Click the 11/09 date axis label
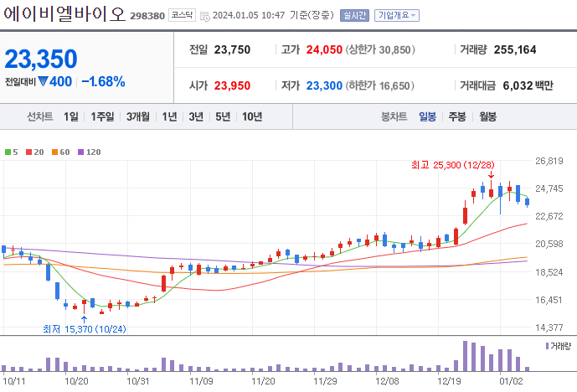This screenshot has height=392, width=577. click(201, 381)
